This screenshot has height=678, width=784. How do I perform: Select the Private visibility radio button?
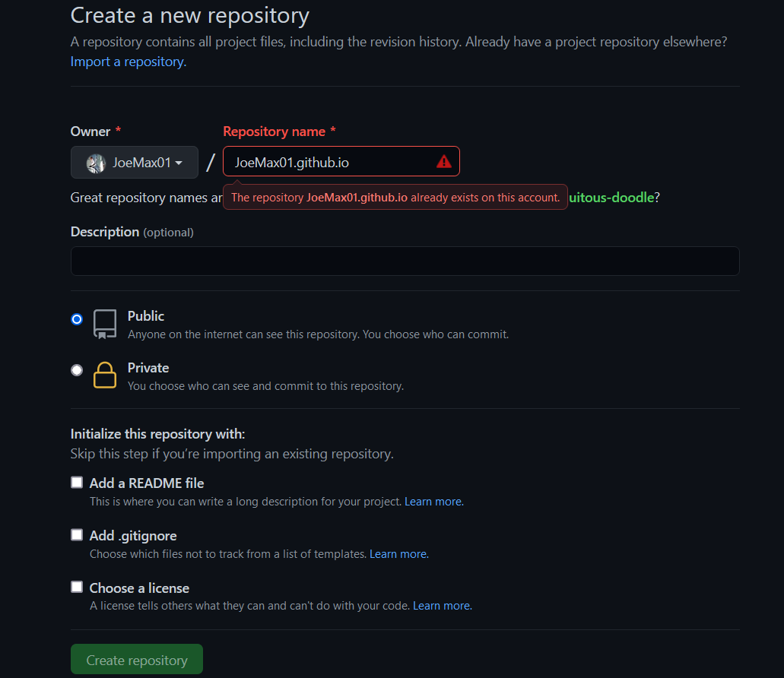[x=77, y=370]
